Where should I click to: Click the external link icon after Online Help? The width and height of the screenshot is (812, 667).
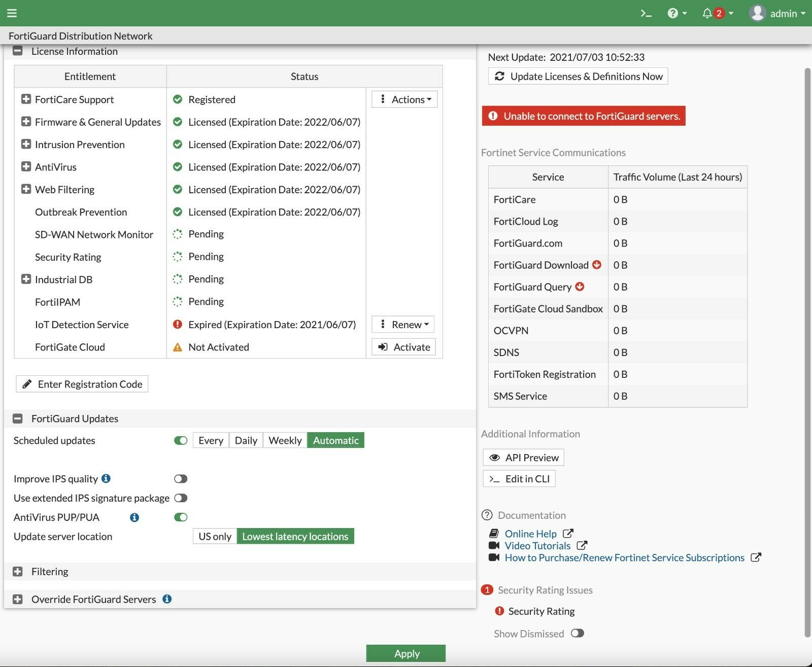[568, 533]
